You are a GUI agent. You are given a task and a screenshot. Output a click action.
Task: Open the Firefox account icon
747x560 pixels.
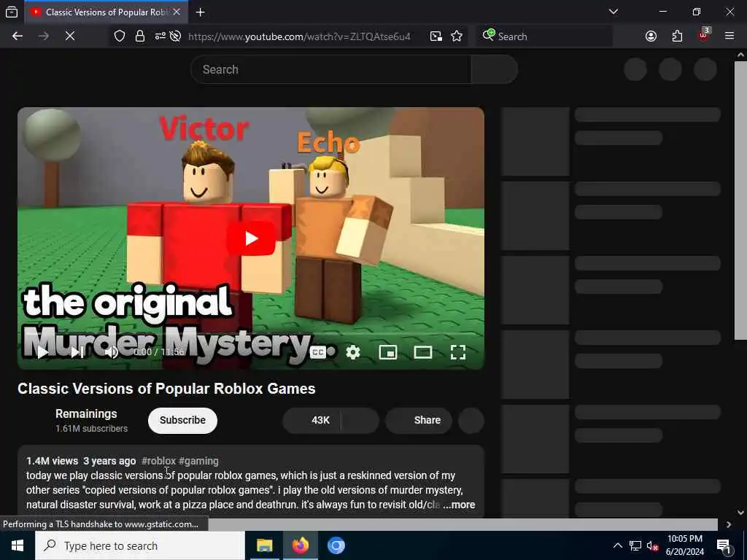click(651, 36)
